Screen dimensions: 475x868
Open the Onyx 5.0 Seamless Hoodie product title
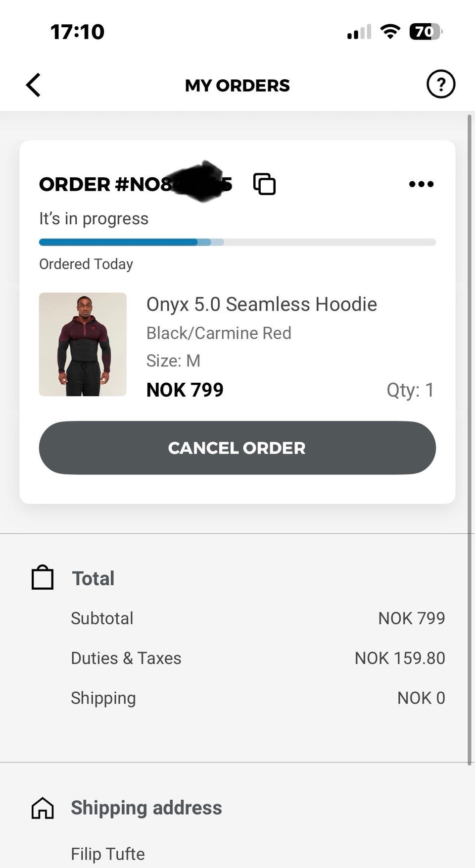coord(261,304)
